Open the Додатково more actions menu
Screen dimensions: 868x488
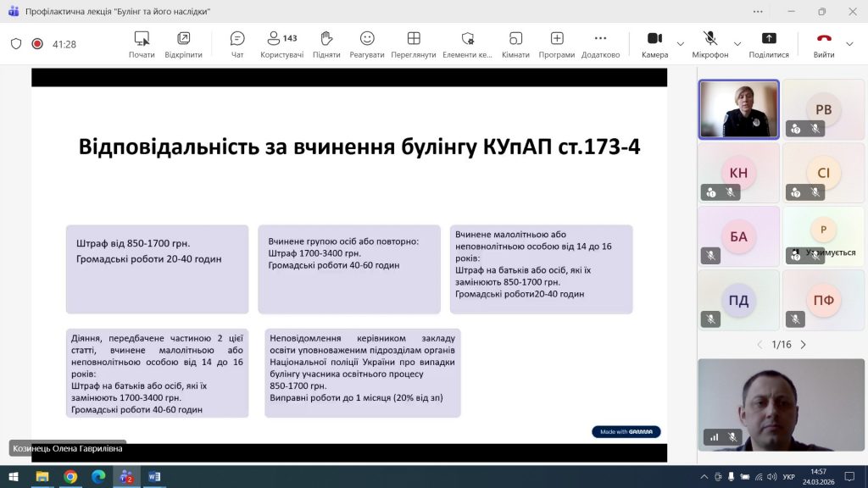click(x=600, y=44)
